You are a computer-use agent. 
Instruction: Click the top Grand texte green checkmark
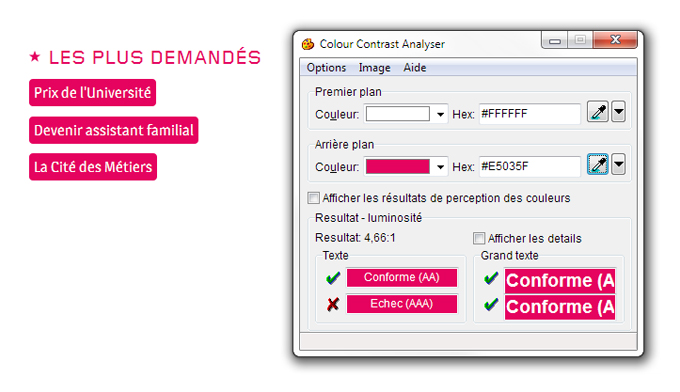491,278
